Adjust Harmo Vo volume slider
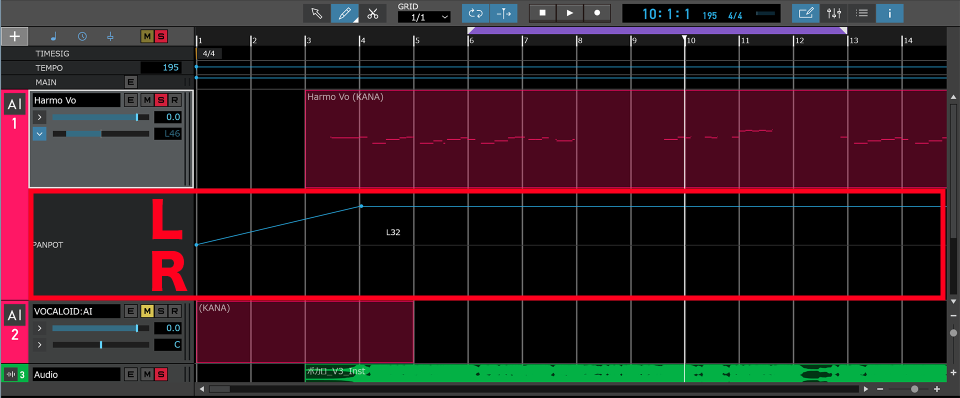 (x=100, y=117)
